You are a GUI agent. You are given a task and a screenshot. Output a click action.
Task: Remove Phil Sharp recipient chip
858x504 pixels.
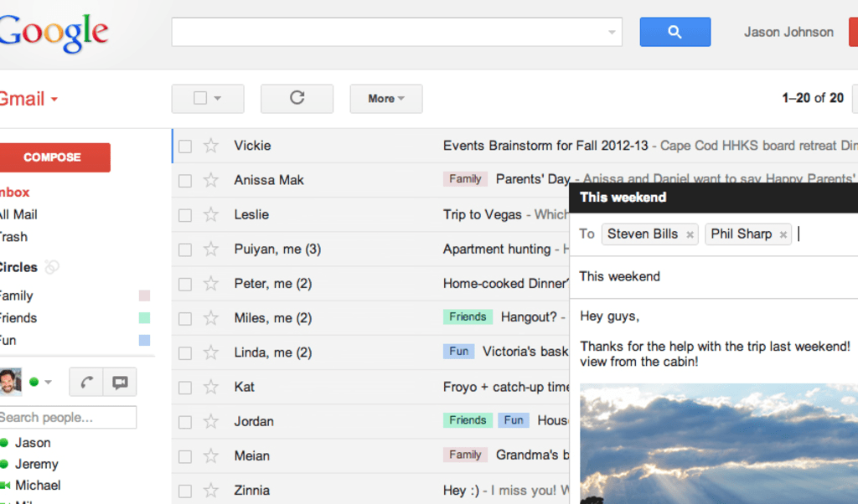click(x=783, y=234)
